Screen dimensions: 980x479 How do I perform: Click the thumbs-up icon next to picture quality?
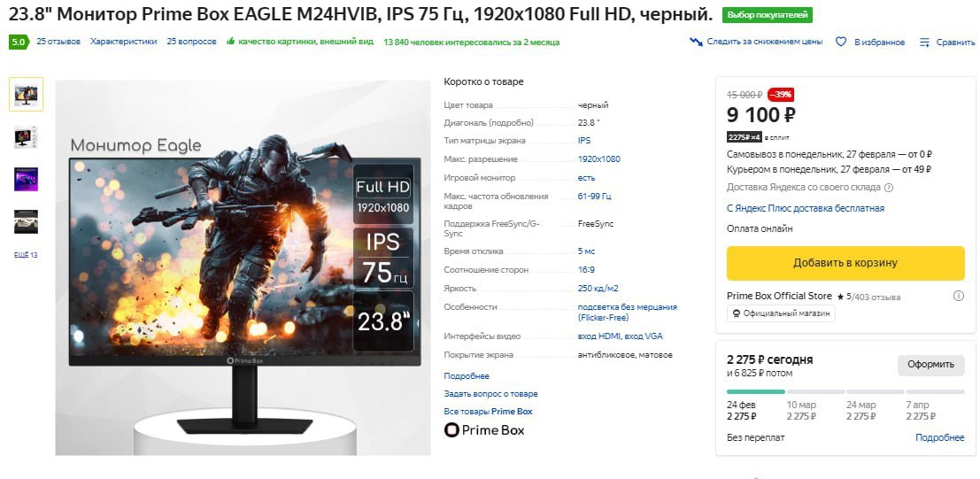pyautogui.click(x=230, y=42)
